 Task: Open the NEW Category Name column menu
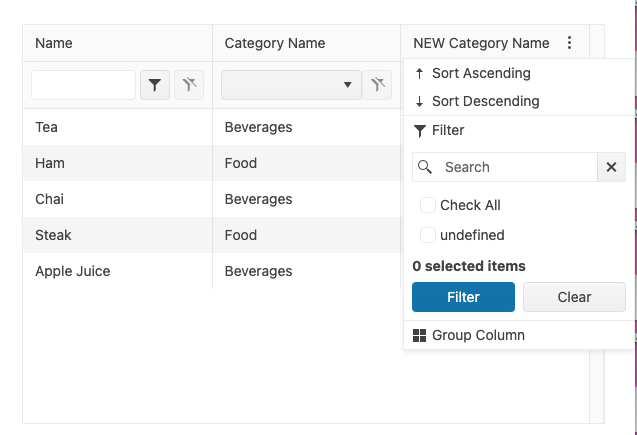point(570,43)
